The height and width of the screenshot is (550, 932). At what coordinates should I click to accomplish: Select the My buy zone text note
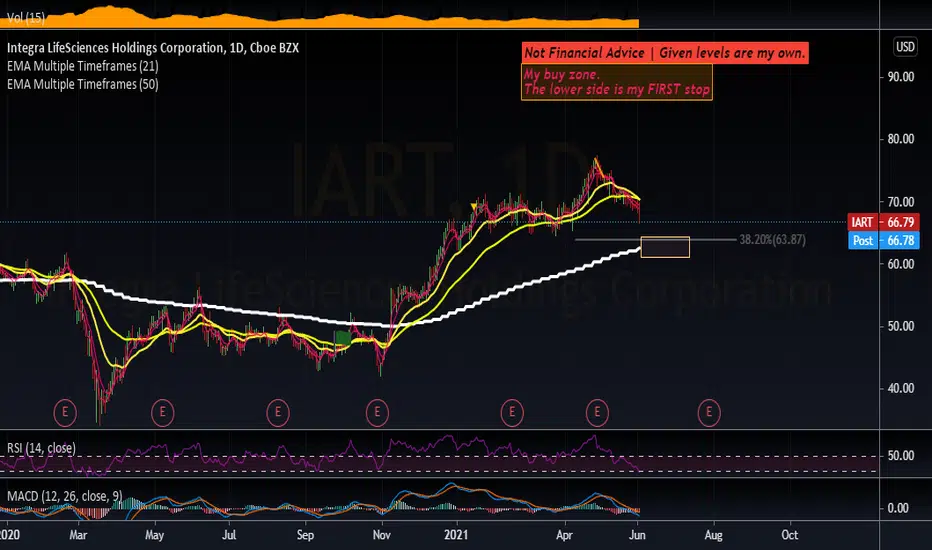coord(617,82)
